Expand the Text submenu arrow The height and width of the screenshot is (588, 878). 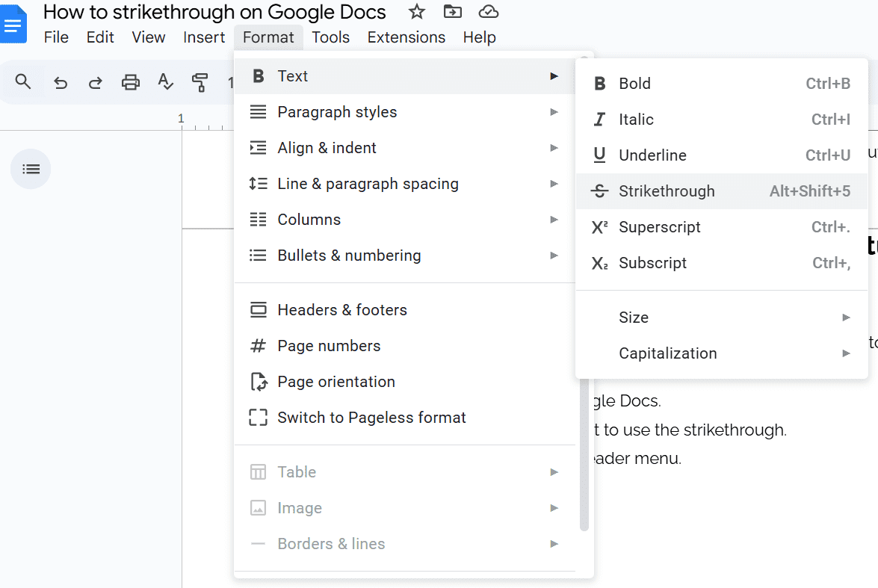pos(554,76)
